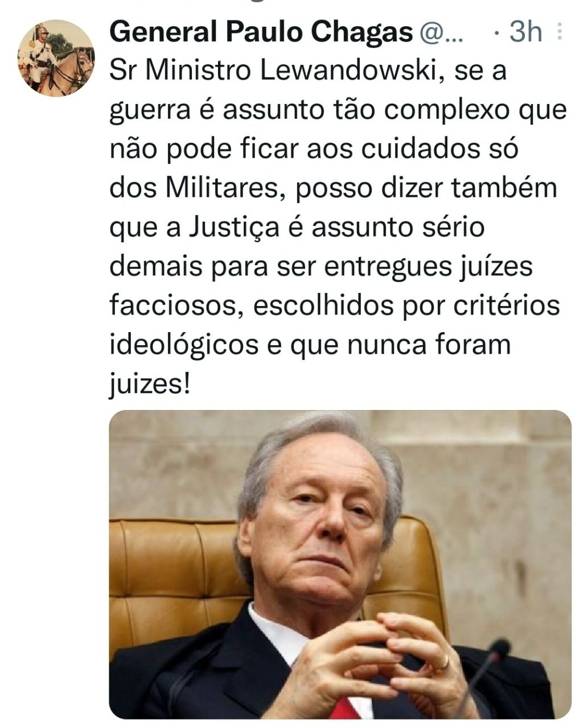Click the truncated @ handle after the name
The width and height of the screenshot is (588, 728).
pyautogui.click(x=442, y=34)
